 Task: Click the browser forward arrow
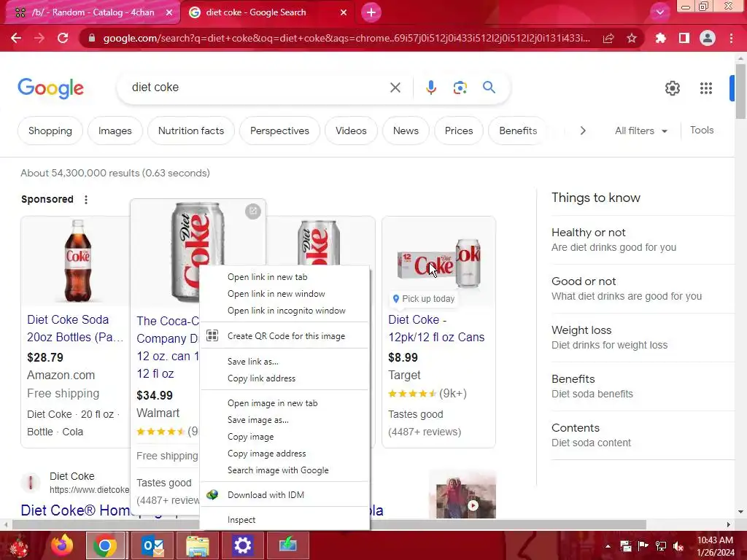[39, 38]
